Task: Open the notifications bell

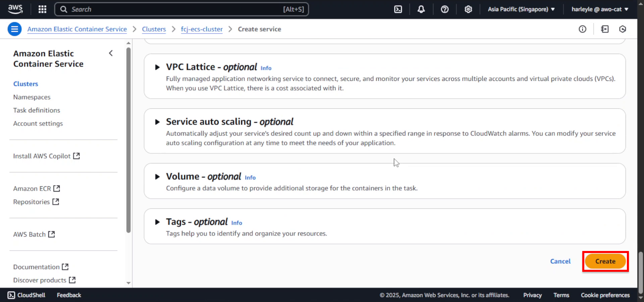Action: coord(421,9)
